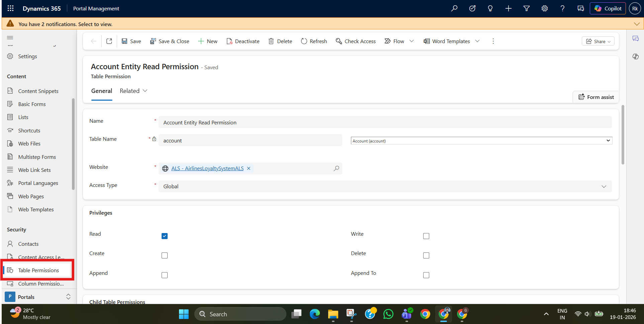This screenshot has width=644, height=324.
Task: Expand the Word Templates chevron
Action: pos(477,41)
